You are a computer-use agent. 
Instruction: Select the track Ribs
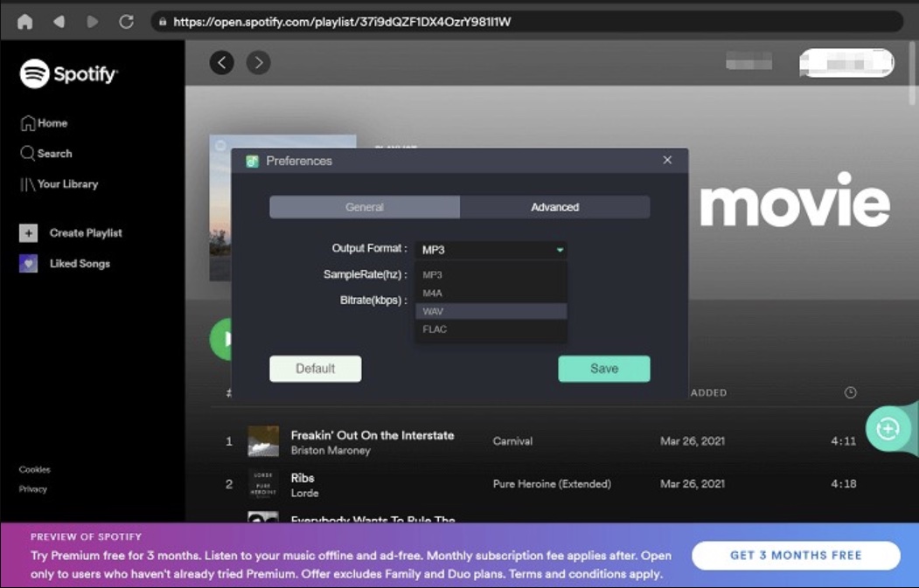pyautogui.click(x=303, y=478)
